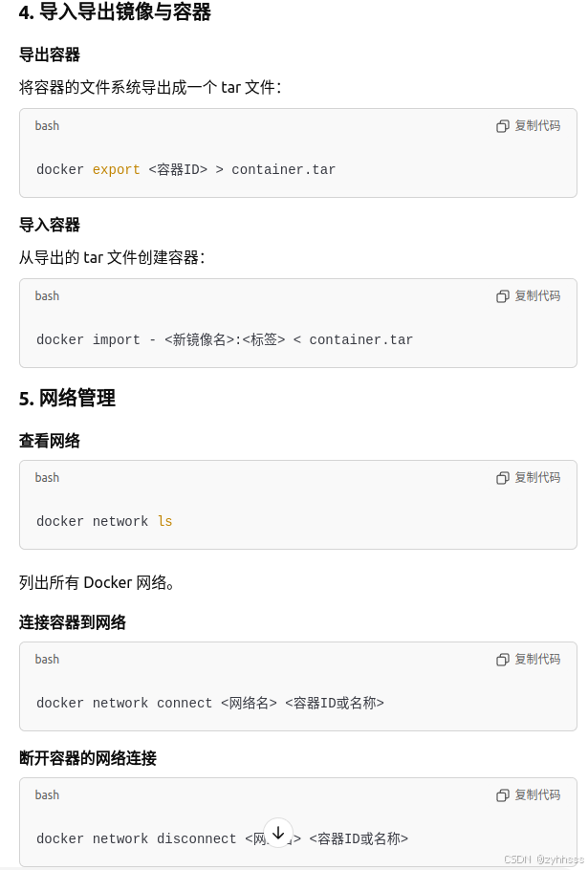
Task: Click 复制代码 beside docker network connect
Action: [537, 659]
